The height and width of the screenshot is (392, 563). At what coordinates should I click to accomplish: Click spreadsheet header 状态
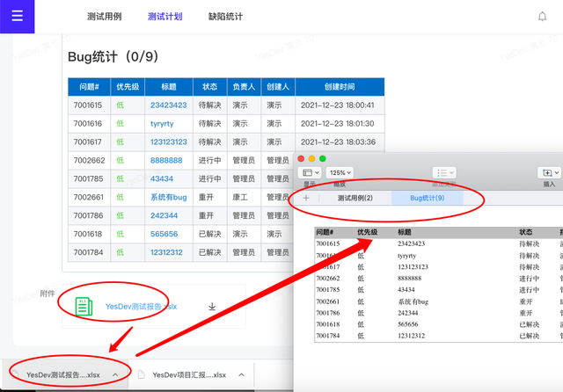pyautogui.click(x=526, y=232)
